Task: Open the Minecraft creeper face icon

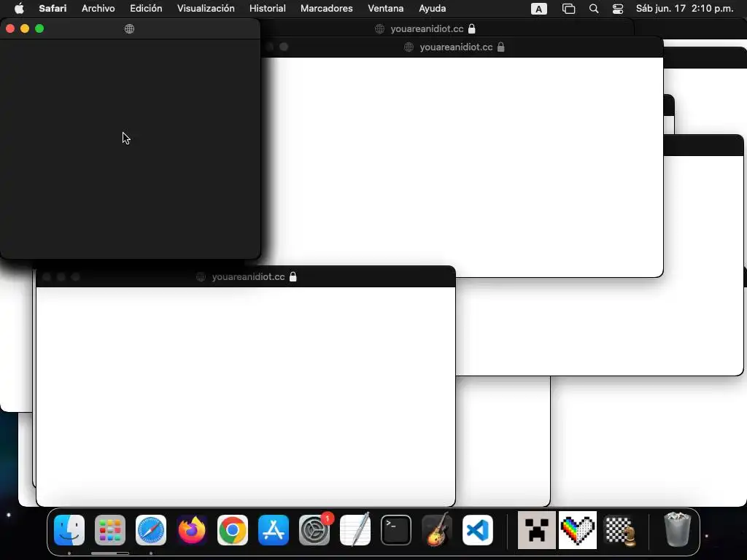Action: pos(537,530)
